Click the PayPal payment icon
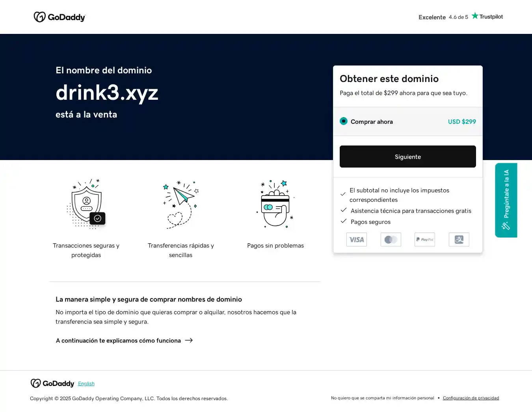The width and height of the screenshot is (532, 412). 424,240
